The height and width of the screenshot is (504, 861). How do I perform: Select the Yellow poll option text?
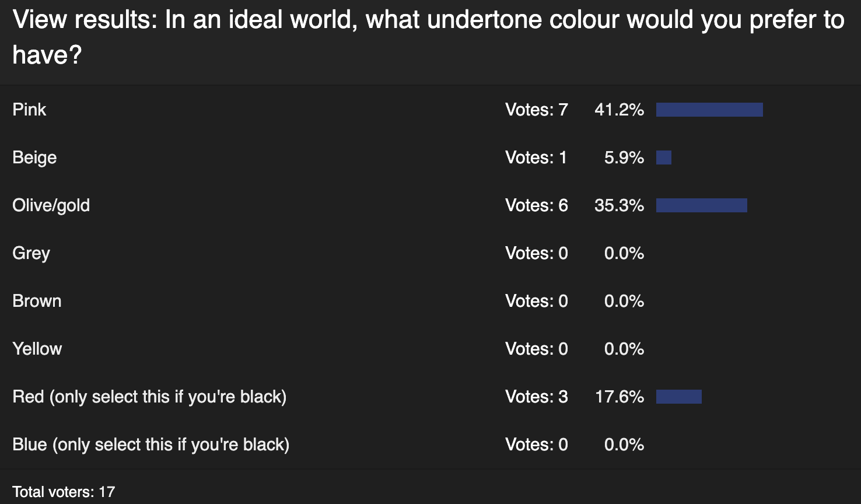[x=37, y=349]
